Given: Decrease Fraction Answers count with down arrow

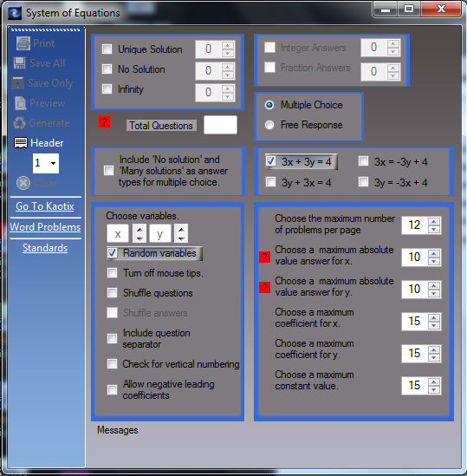Looking at the screenshot, I should pyautogui.click(x=393, y=75).
